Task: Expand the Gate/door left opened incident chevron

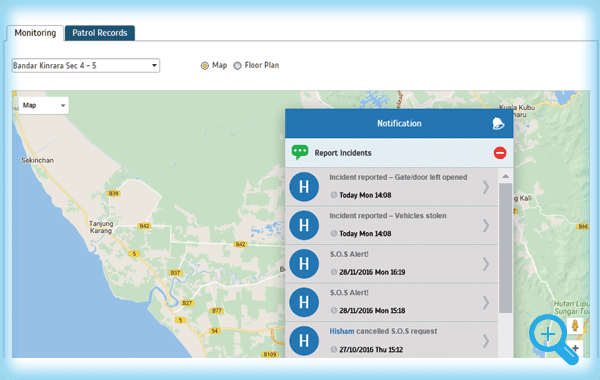Action: coord(486,187)
